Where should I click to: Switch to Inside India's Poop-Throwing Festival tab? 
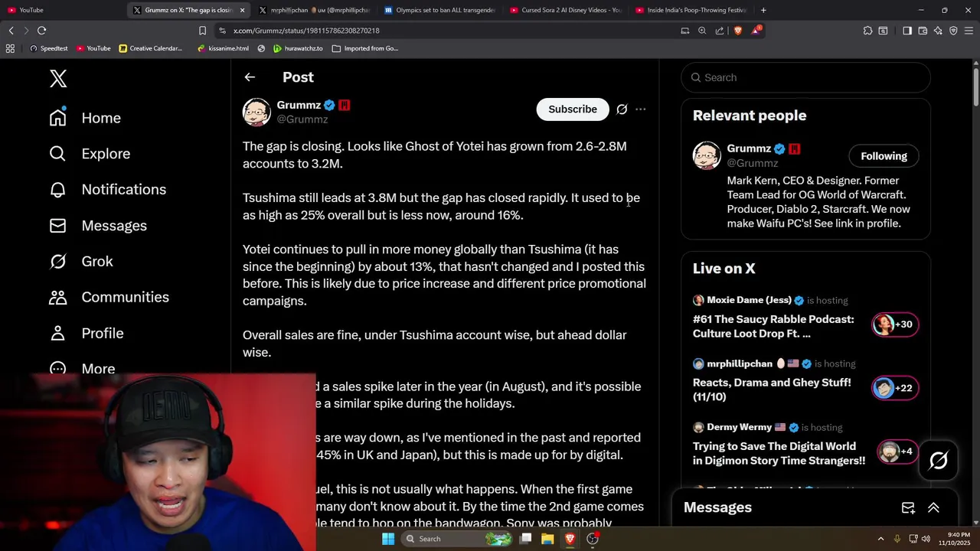coord(690,10)
